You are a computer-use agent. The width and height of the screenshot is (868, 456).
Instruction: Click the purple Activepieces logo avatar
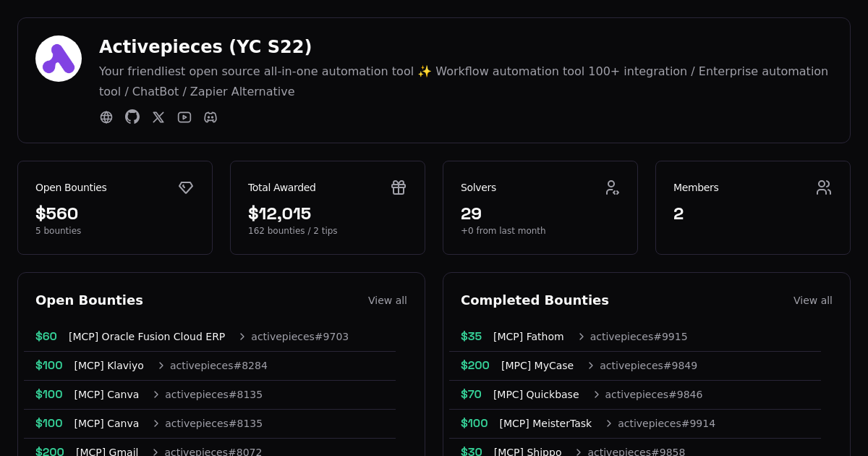59,59
